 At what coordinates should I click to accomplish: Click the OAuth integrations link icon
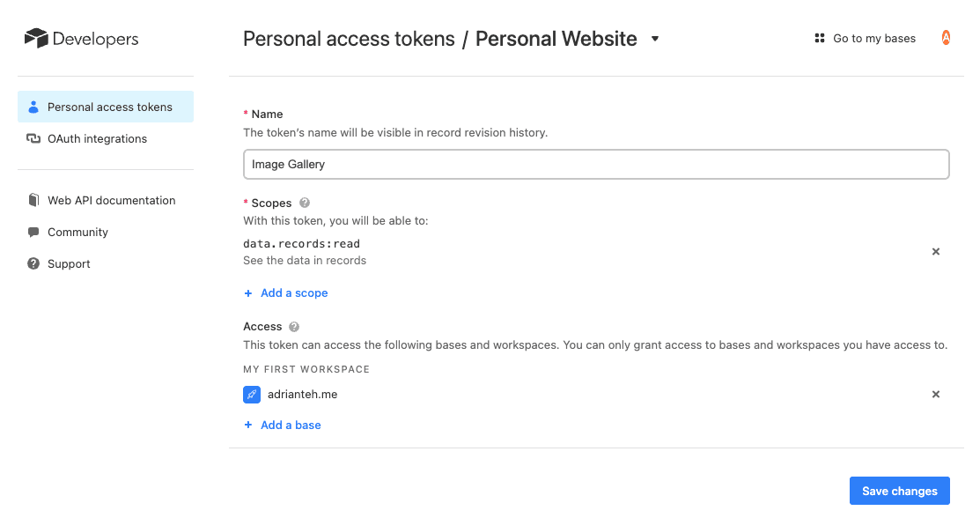pyautogui.click(x=33, y=139)
